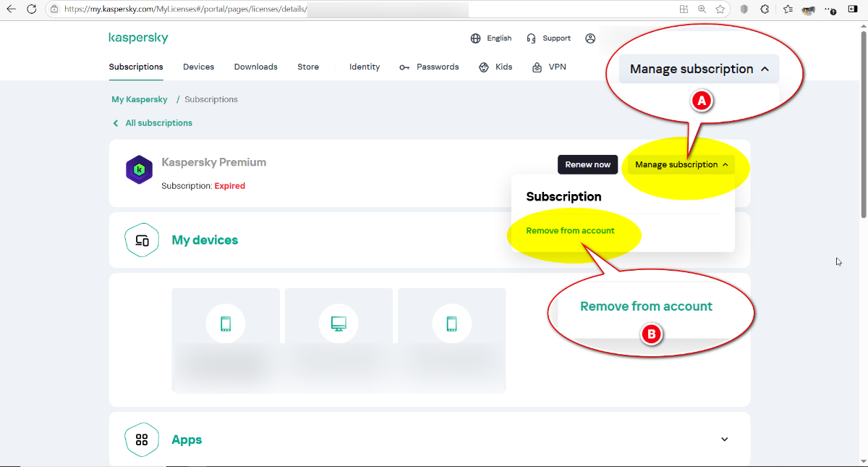Go to the Store tab
The width and height of the screenshot is (868, 467).
pyautogui.click(x=308, y=67)
